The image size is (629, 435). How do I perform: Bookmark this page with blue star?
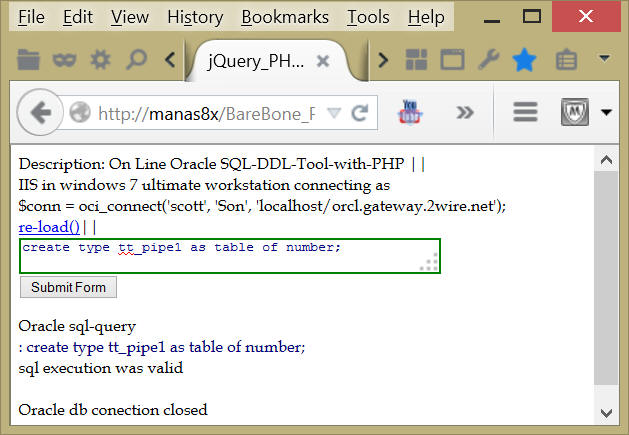[x=524, y=60]
